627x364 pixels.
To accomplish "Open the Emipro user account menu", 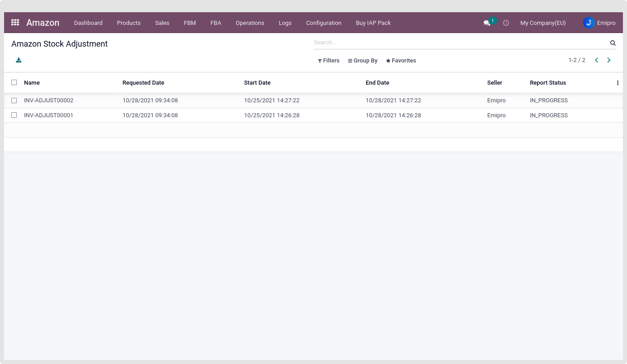I will (x=599, y=23).
